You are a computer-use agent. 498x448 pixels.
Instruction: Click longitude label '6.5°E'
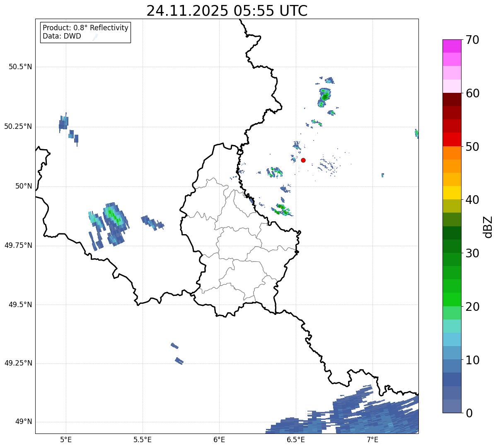point(296,439)
